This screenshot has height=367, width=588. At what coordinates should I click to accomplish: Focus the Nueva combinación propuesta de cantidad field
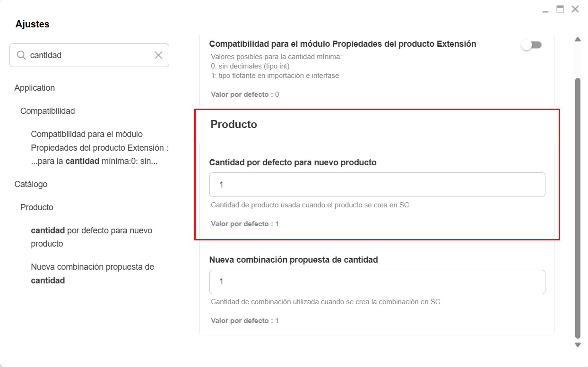377,282
